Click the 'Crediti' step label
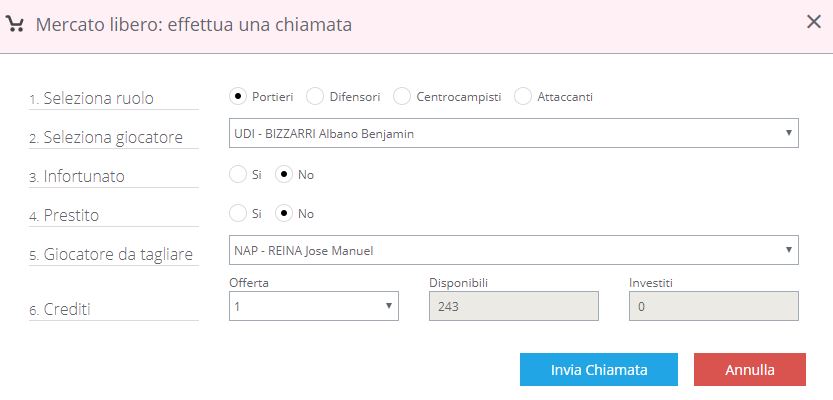This screenshot has width=833, height=400. point(68,310)
